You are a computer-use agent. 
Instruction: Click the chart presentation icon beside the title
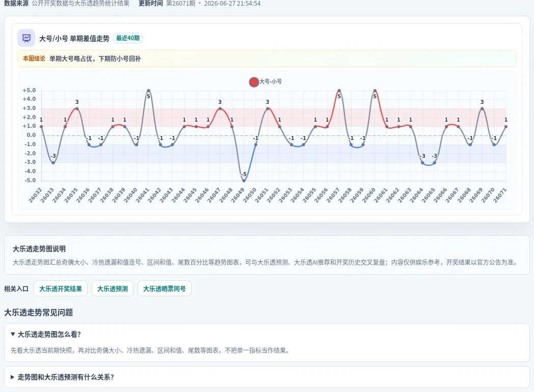pyautogui.click(x=26, y=38)
